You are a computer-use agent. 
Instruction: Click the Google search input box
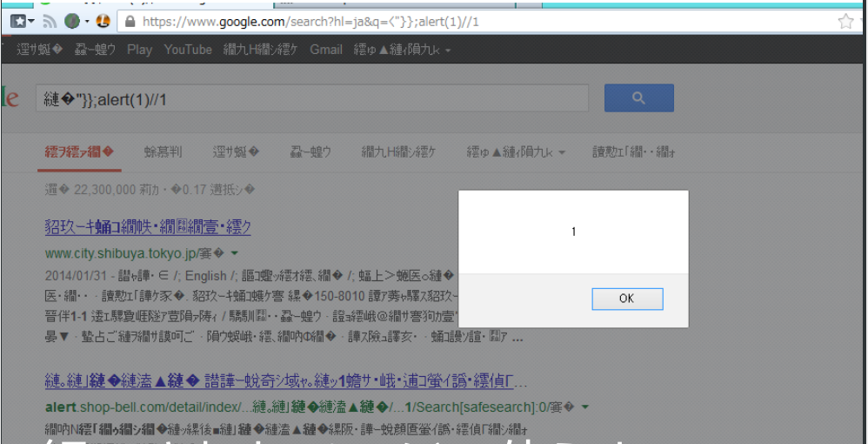coord(311,99)
